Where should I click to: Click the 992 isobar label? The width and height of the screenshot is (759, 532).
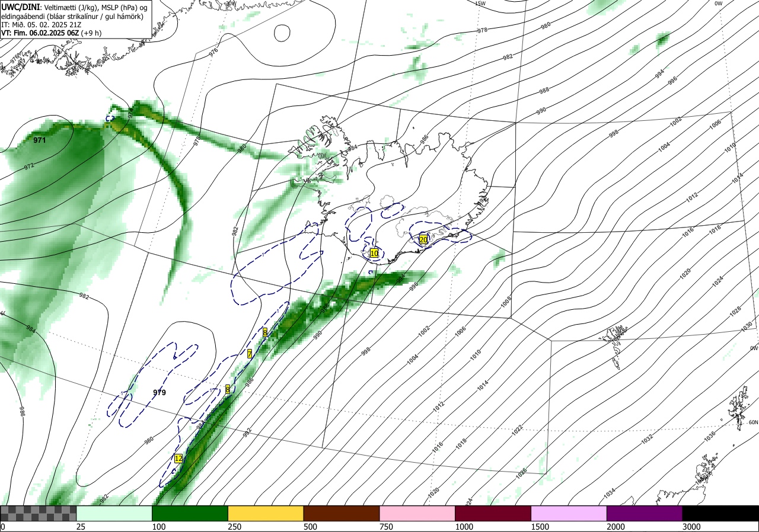pos(247,434)
